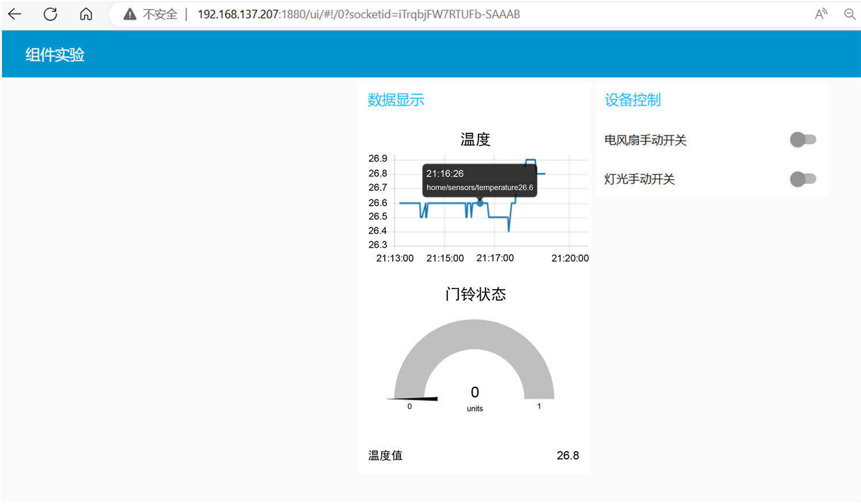This screenshot has height=504, width=861.
Task: Activate the read aloud icon
Action: (821, 14)
